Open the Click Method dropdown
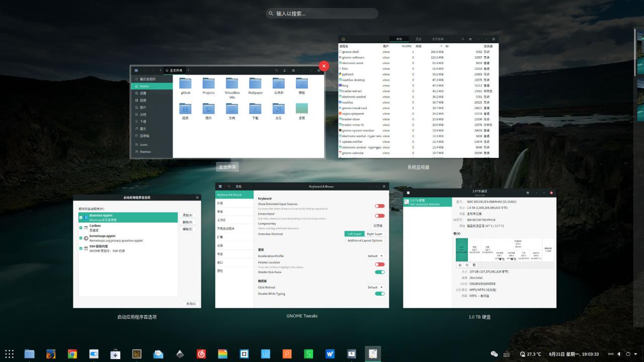Viewport: 644px width, 362px height. coord(375,288)
